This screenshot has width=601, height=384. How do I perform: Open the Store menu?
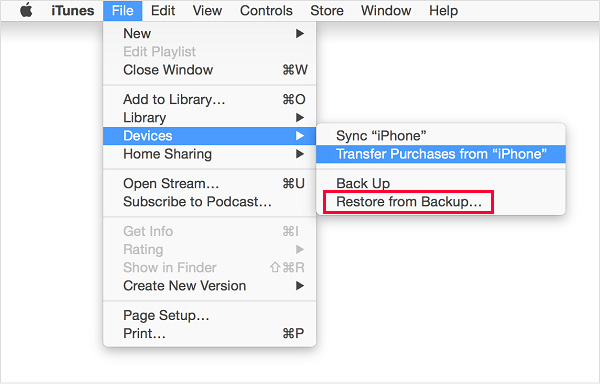click(x=327, y=10)
